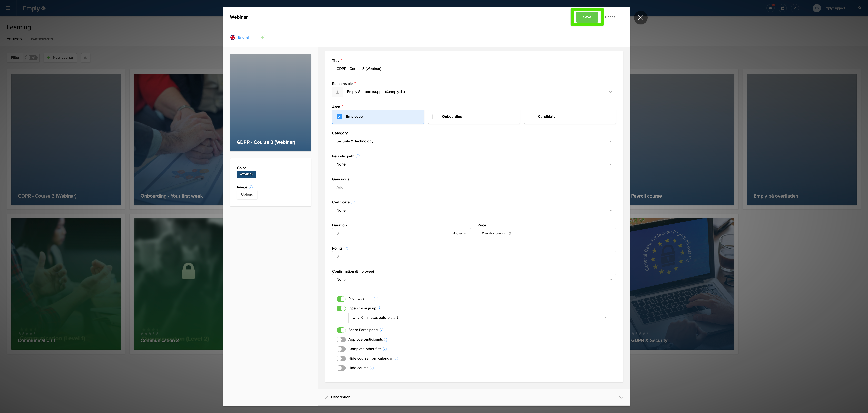Click the #194B76 color swatch
This screenshot has height=413, width=868.
pos(246,174)
